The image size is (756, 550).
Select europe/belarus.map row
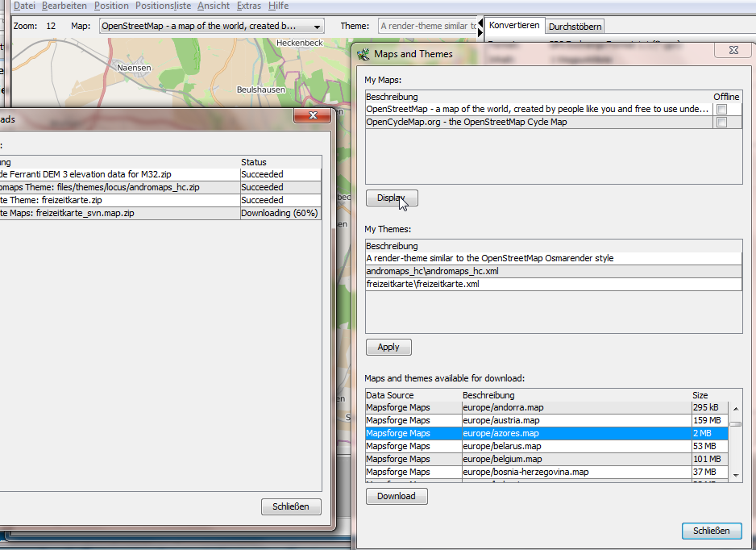tap(546, 446)
